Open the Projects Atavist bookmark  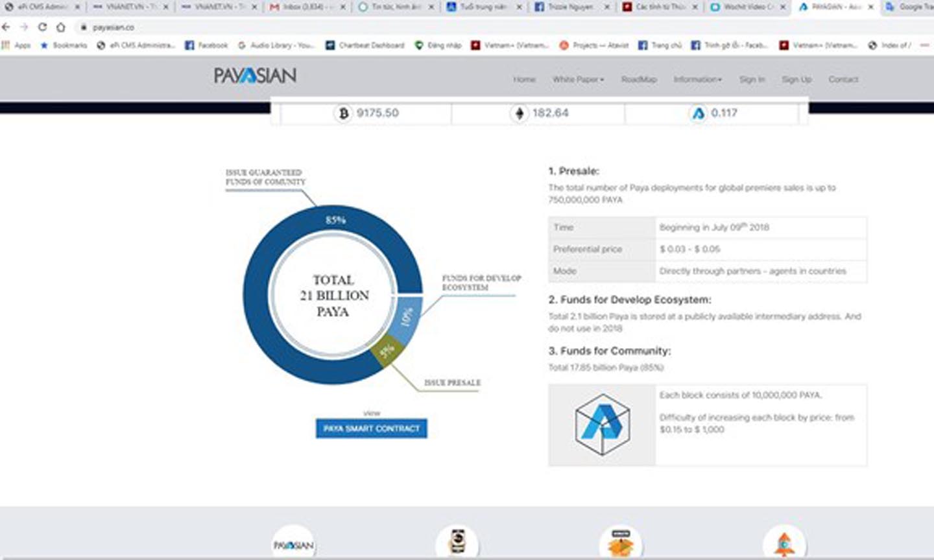click(x=594, y=45)
